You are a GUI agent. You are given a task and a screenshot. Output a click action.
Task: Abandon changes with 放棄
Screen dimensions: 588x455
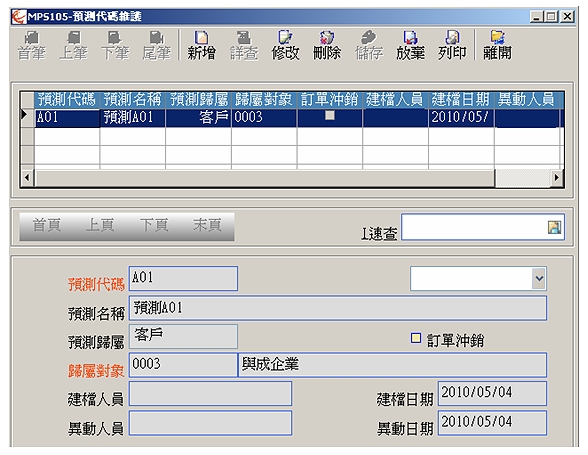coord(410,46)
